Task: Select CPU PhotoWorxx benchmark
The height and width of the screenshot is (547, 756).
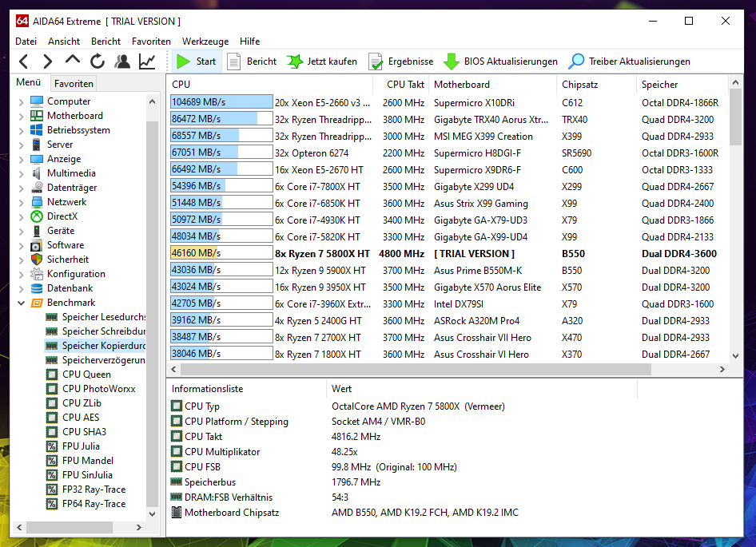Action: click(98, 389)
